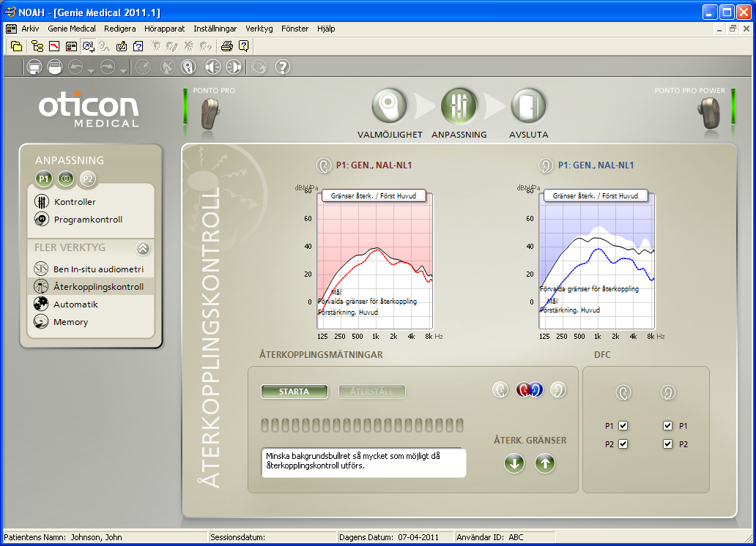Open the Inställningar menu
756x546 pixels.
point(215,29)
